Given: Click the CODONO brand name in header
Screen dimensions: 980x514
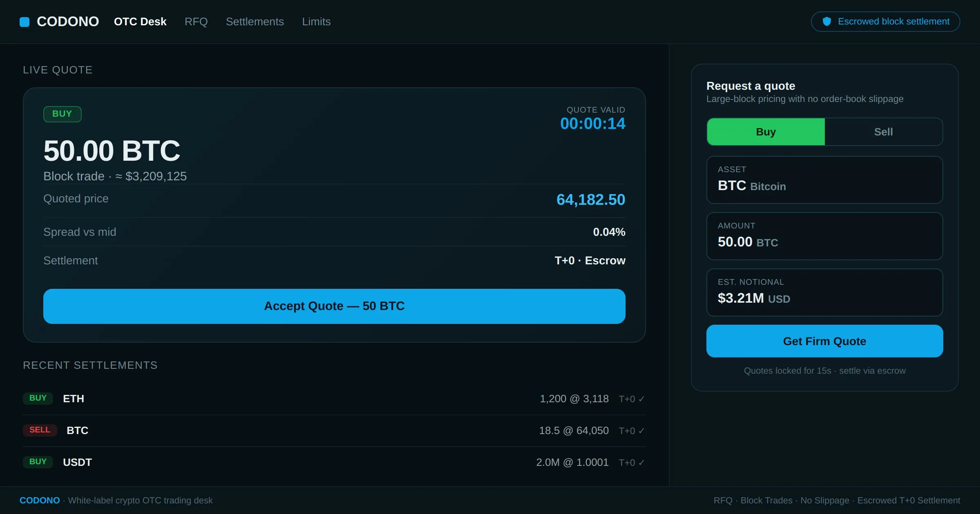Looking at the screenshot, I should (68, 22).
